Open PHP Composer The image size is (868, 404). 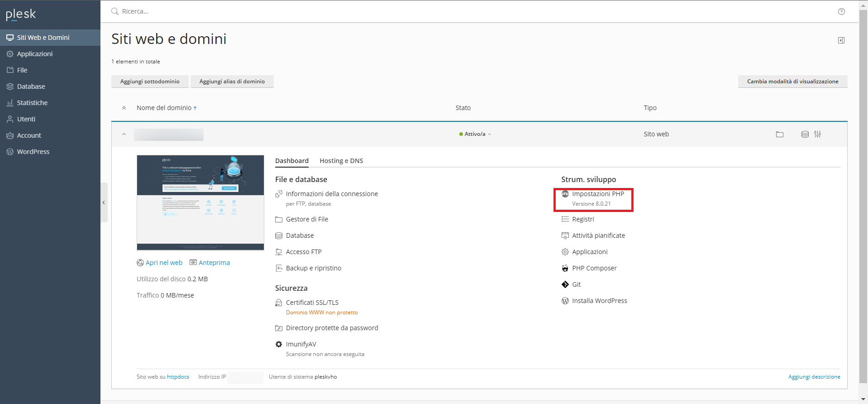(594, 268)
